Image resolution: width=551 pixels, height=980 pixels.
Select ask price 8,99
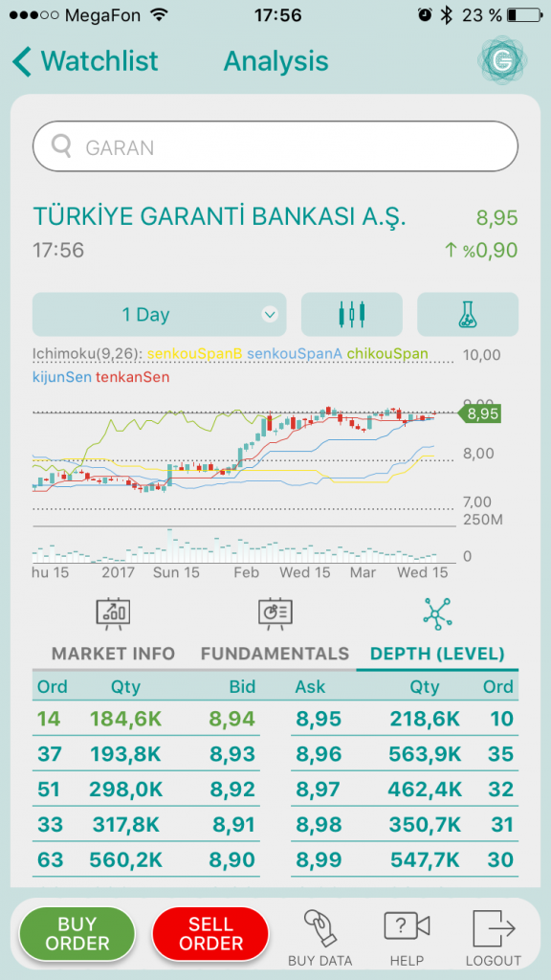319,860
